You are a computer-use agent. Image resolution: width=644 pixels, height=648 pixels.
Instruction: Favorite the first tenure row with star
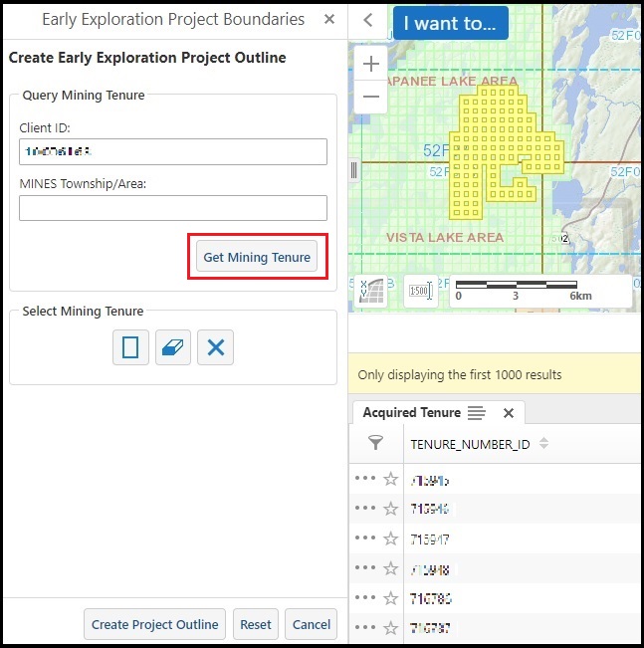click(x=391, y=479)
